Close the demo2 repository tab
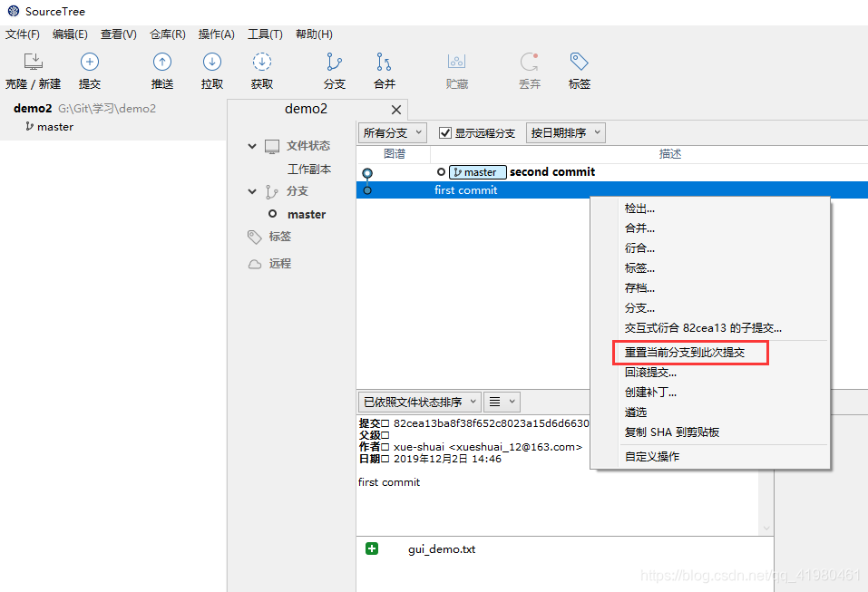The image size is (868, 592). point(396,110)
